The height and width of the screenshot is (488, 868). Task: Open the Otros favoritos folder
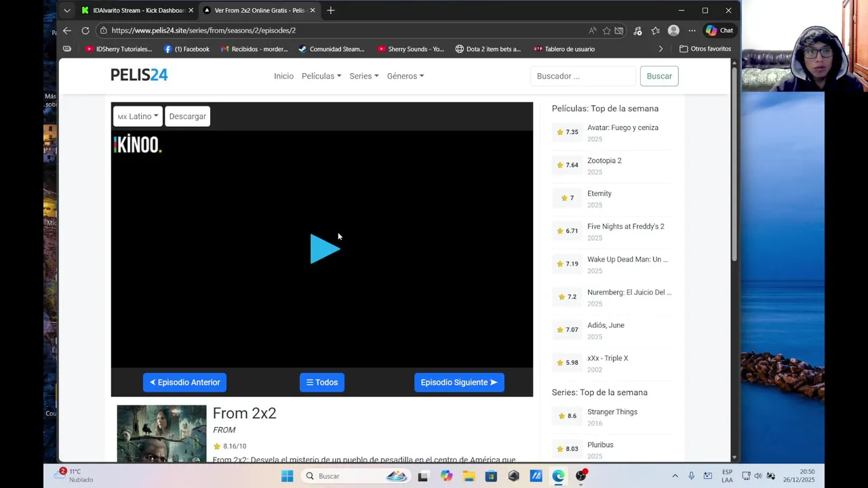(705, 49)
